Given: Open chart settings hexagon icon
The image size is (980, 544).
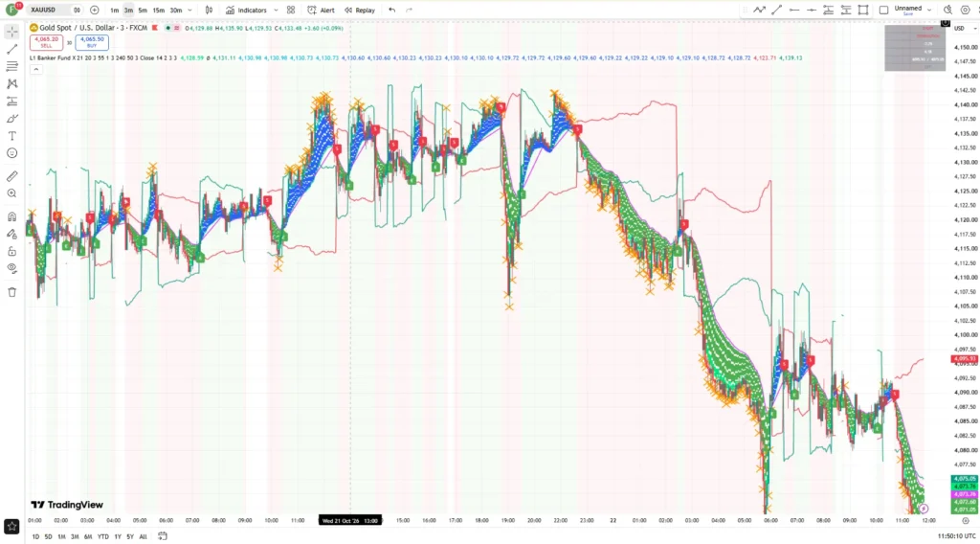Looking at the screenshot, I should tap(965, 10).
